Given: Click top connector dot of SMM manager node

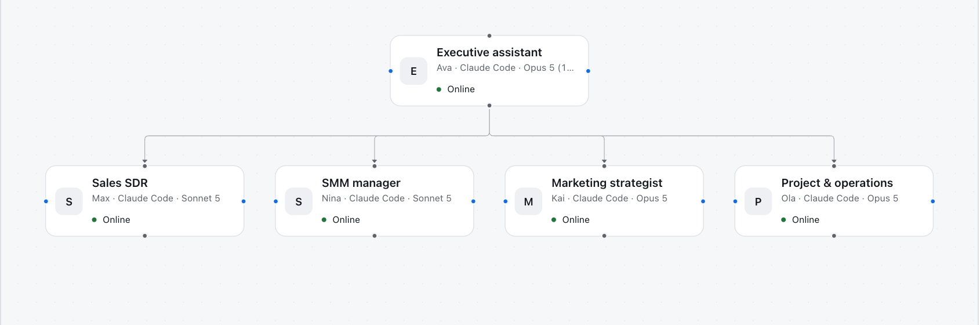Looking at the screenshot, I should [375, 166].
